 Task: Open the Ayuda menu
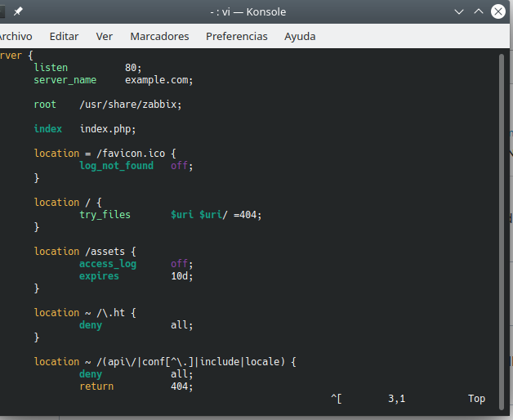tap(300, 36)
